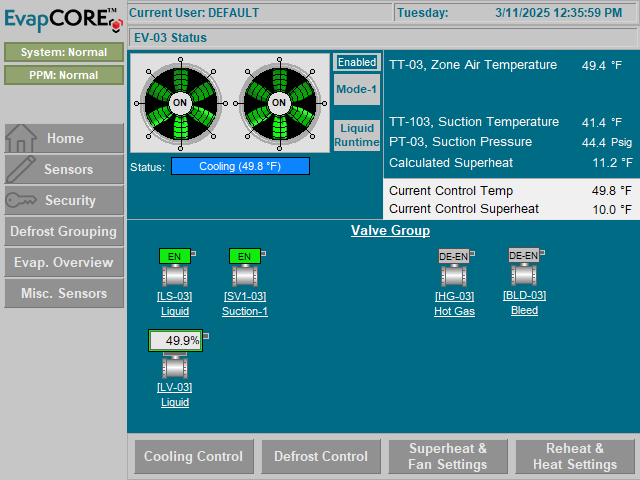Click the 49.8 °F control temp value
The width and height of the screenshot is (640, 480).
click(x=612, y=191)
